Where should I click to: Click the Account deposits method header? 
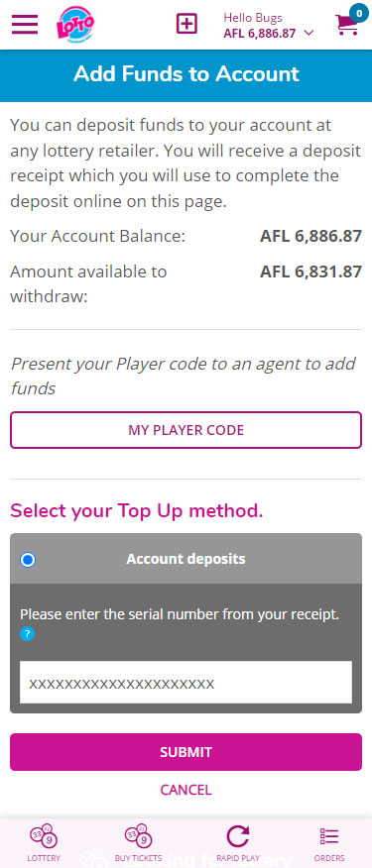click(x=186, y=559)
